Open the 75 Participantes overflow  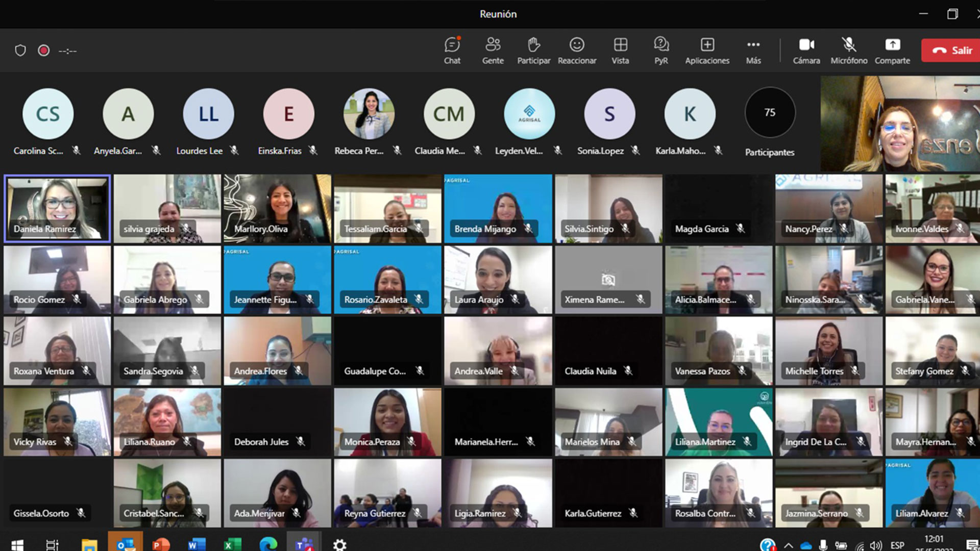(770, 113)
